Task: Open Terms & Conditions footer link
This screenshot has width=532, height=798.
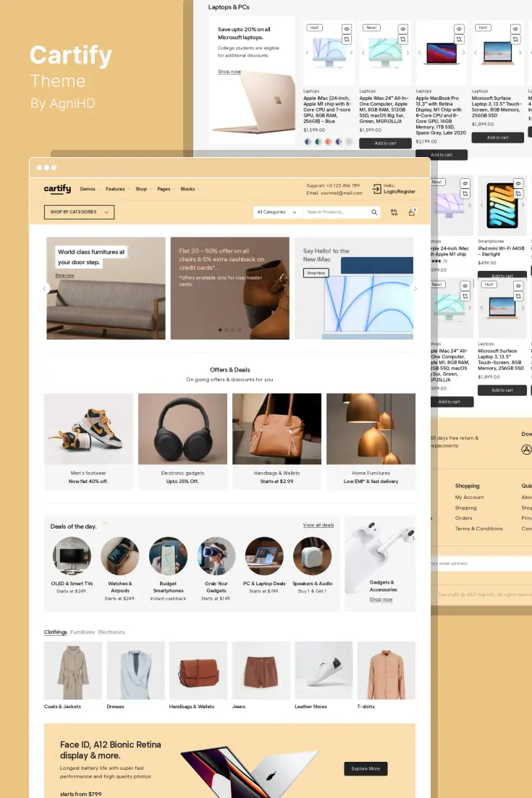Action: point(478,529)
